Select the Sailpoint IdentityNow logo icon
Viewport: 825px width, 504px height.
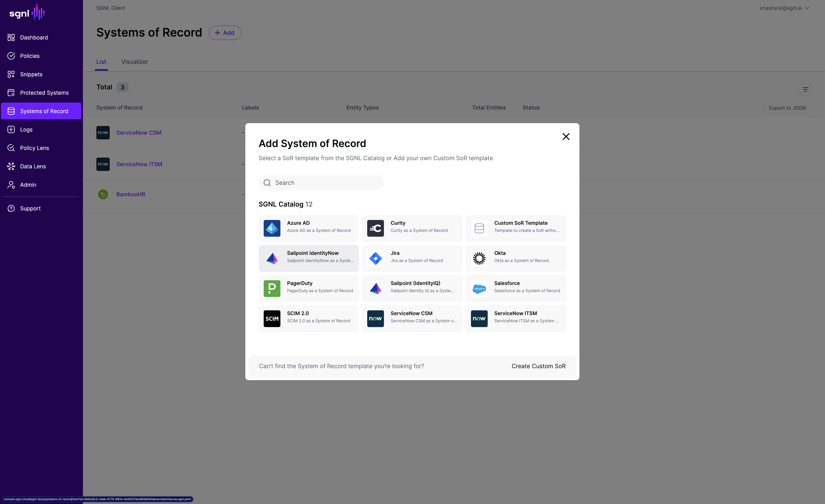[272, 258]
